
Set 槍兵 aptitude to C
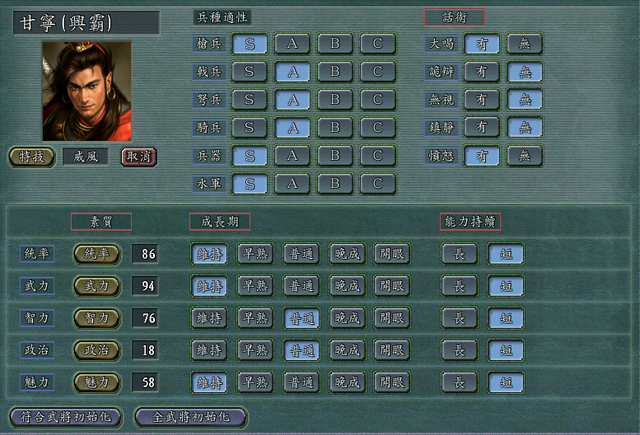click(x=378, y=44)
